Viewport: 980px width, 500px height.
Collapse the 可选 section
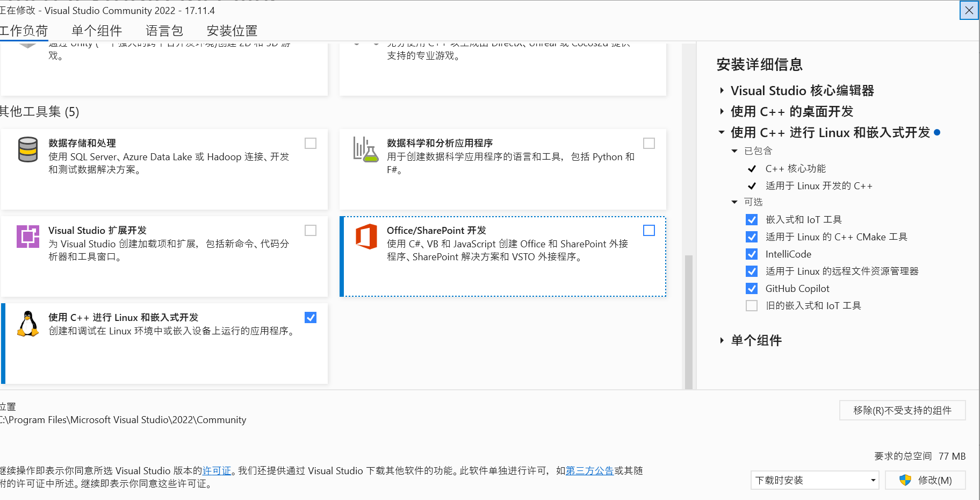coord(734,202)
